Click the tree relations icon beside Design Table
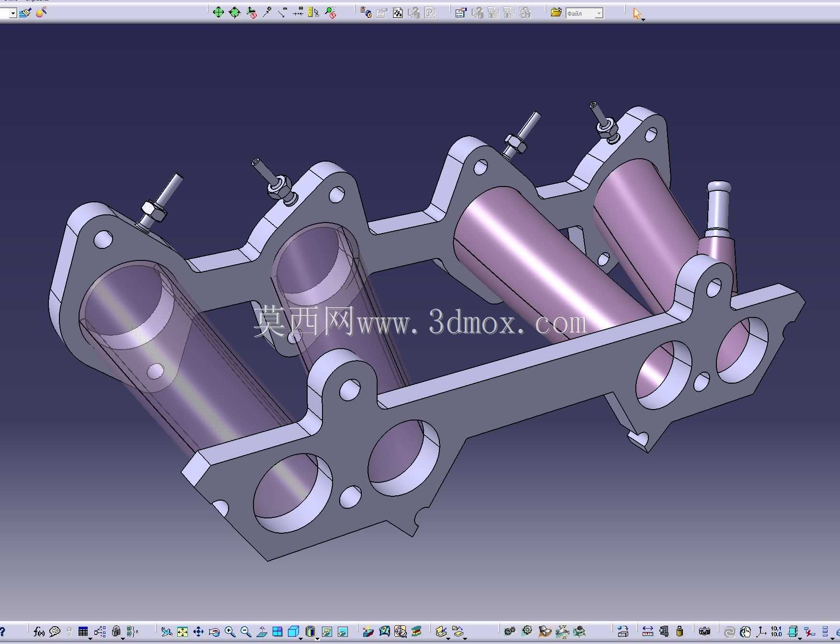Image resolution: width=840 pixels, height=644 pixels. tap(100, 632)
